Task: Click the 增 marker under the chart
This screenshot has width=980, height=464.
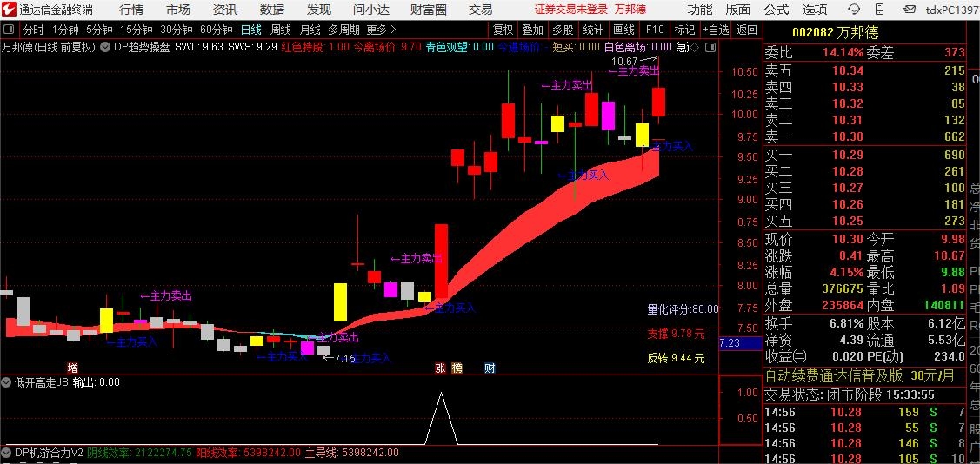Action: pyautogui.click(x=72, y=368)
